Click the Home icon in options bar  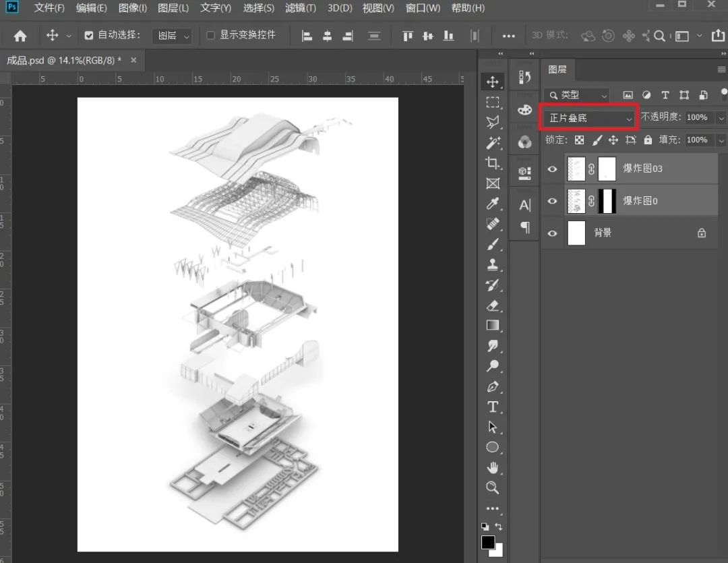(x=20, y=36)
